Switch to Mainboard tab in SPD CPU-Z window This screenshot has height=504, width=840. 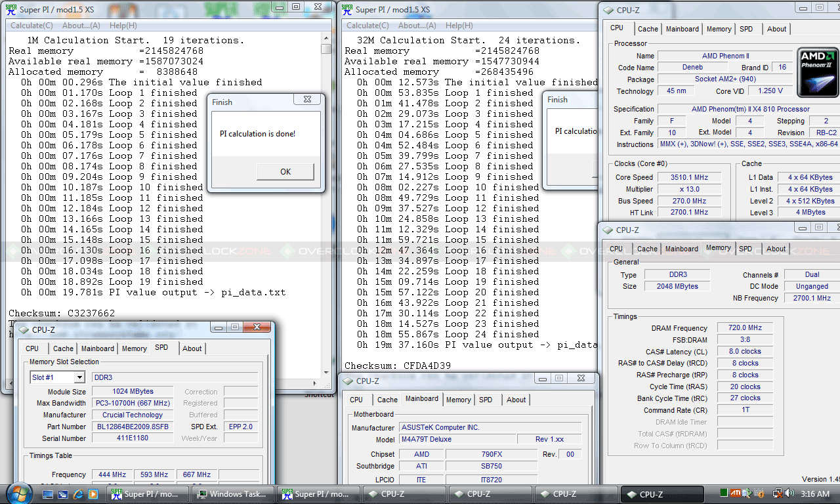coord(98,348)
